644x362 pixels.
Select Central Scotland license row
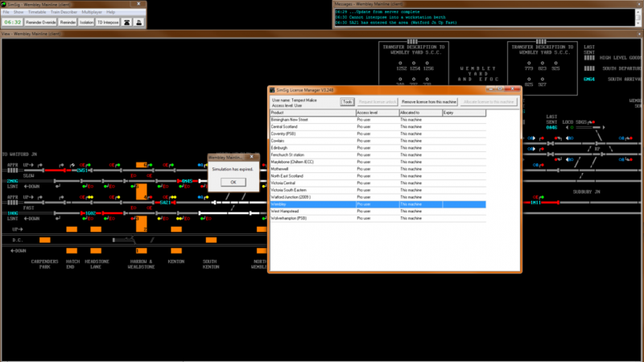[x=378, y=127]
